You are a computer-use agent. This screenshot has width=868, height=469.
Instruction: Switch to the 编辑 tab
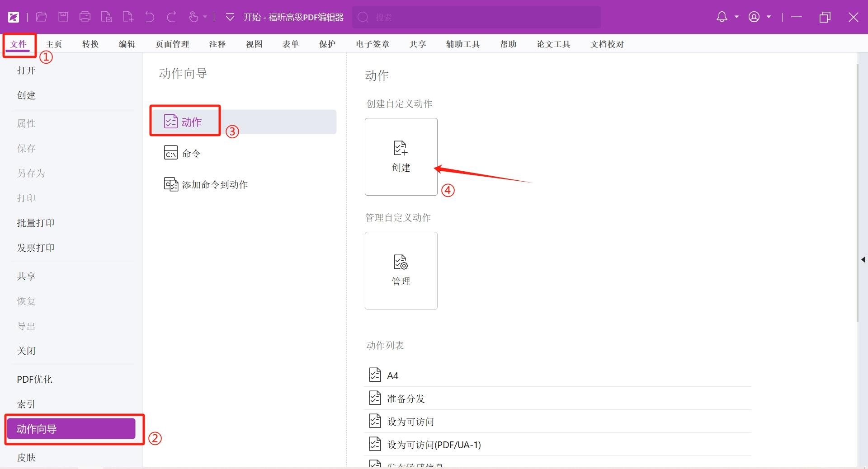(x=127, y=44)
